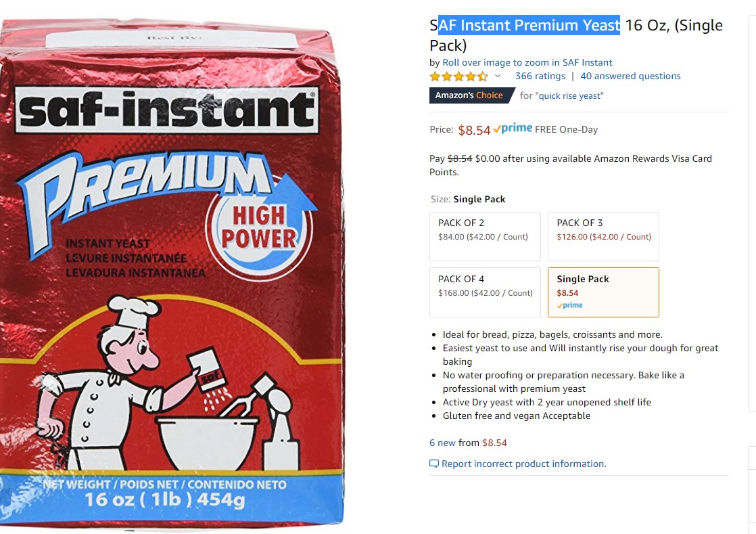The width and height of the screenshot is (756, 534).
Task: Open the 40 answered questions link
Action: pos(630,76)
